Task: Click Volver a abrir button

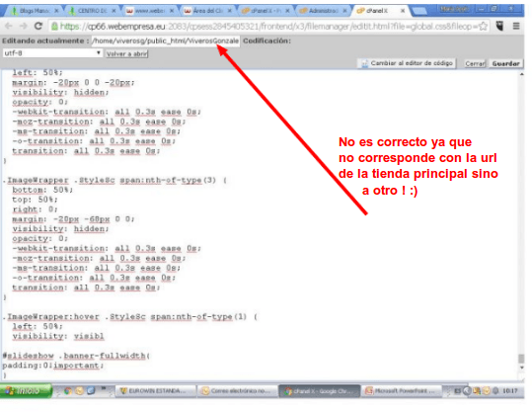Action: (x=127, y=53)
